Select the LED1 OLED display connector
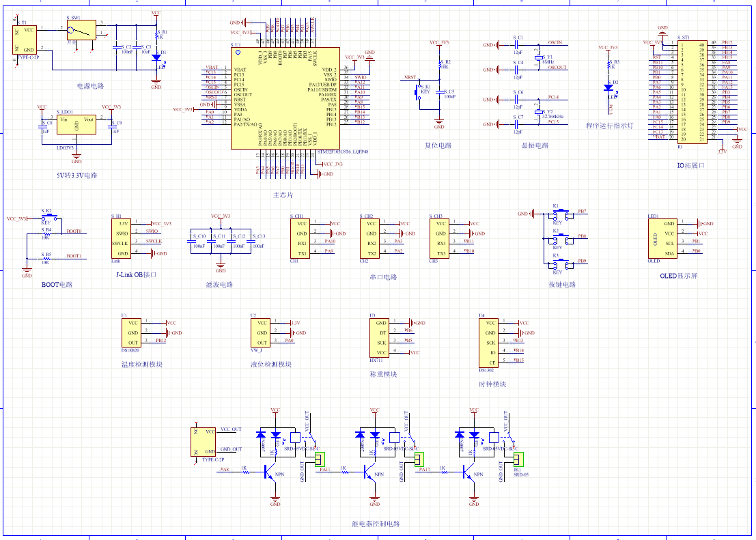The width and height of the screenshot is (756, 540). (662, 239)
